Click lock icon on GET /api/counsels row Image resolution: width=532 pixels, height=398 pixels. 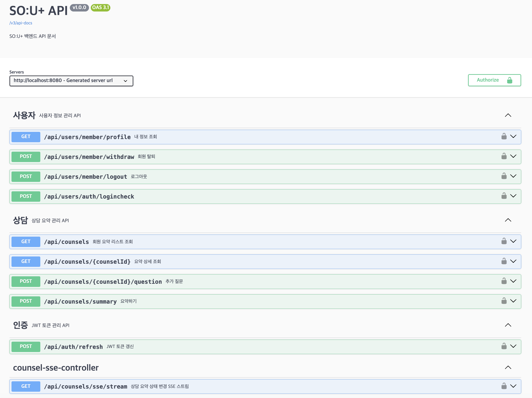(x=504, y=241)
